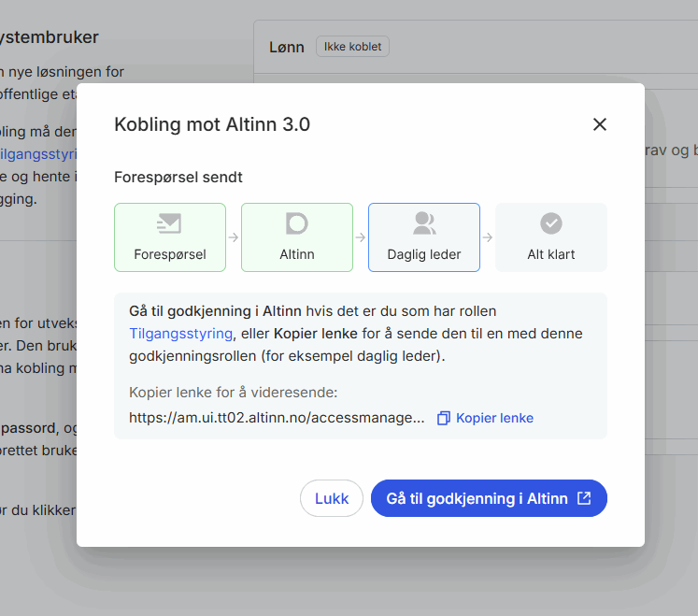Click the Forespørsel sendt heading
The image size is (698, 616).
[178, 177]
